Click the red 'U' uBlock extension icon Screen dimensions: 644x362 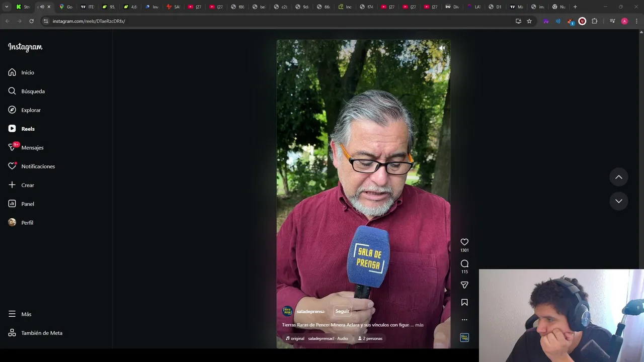[582, 21]
